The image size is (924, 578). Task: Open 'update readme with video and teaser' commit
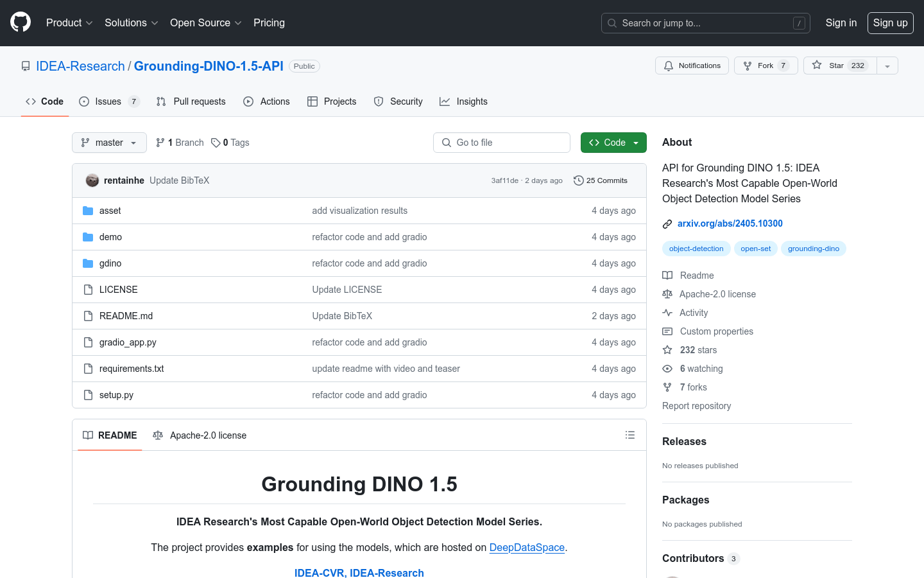(x=386, y=369)
